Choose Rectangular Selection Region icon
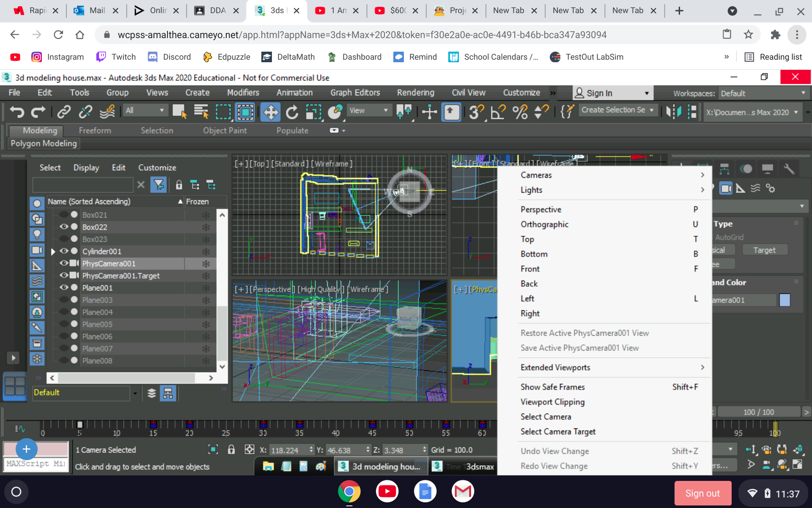Image resolution: width=812 pixels, height=508 pixels. click(x=223, y=112)
